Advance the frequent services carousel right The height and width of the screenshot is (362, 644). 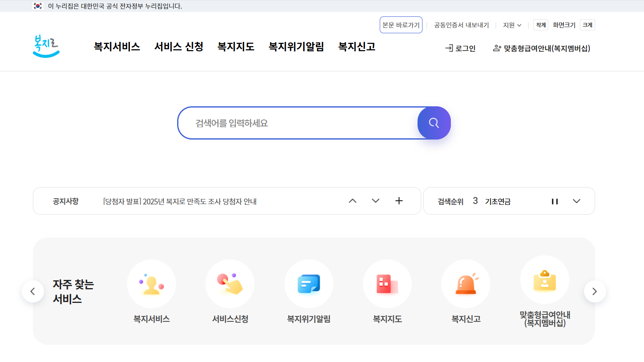click(595, 291)
